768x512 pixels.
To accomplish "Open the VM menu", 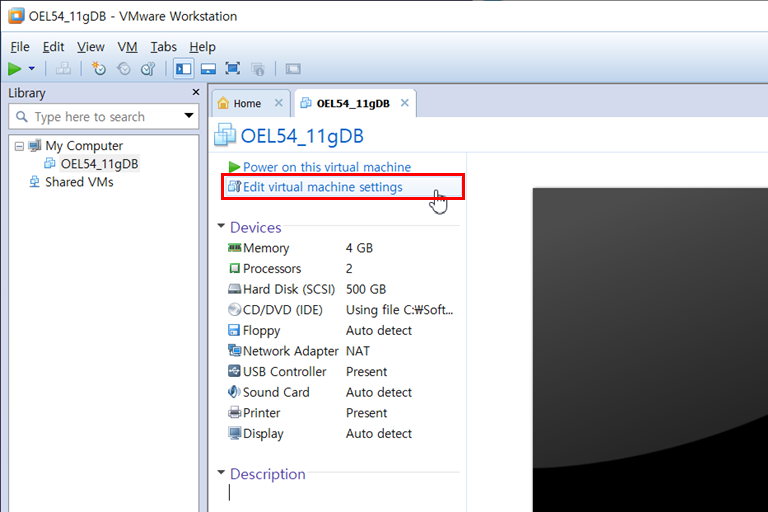I will point(127,47).
